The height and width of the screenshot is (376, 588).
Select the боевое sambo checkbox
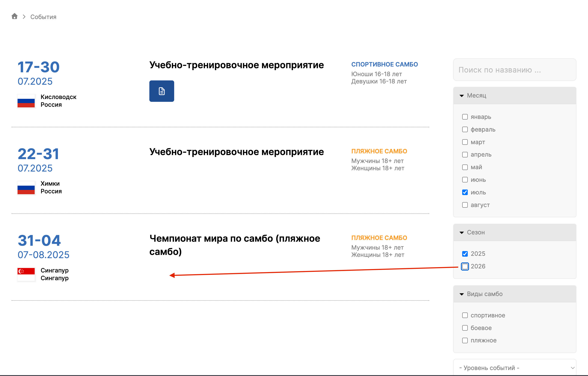(465, 328)
